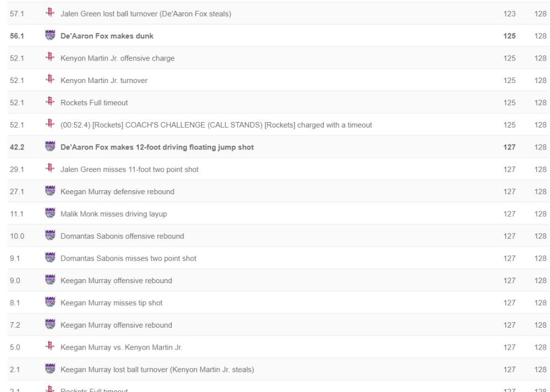Image resolution: width=550 pixels, height=392 pixels.
Task: Click the 127 score on the 42.2 row
Action: point(509,147)
